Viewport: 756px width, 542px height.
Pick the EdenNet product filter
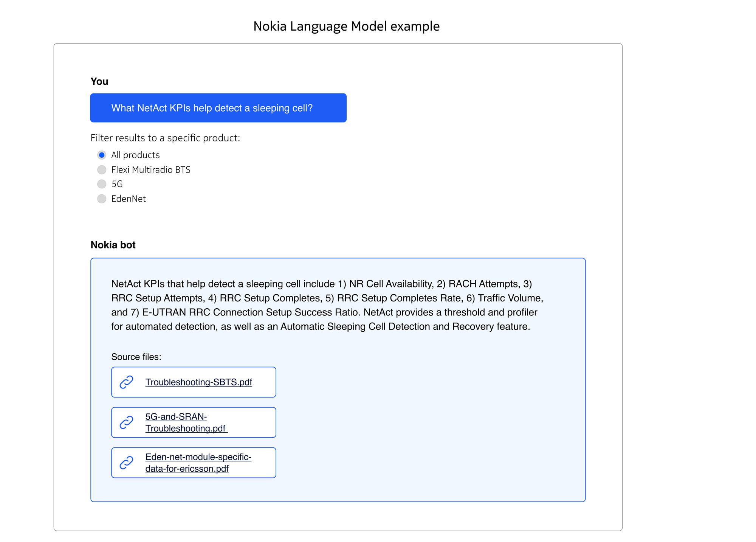coord(102,199)
